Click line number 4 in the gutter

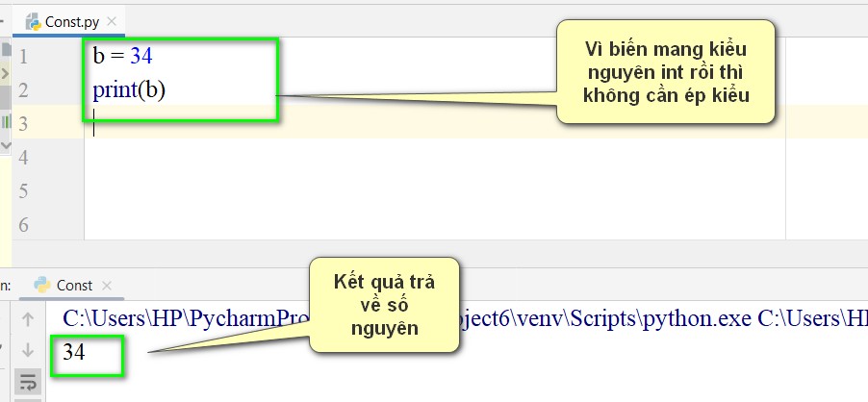(23, 158)
